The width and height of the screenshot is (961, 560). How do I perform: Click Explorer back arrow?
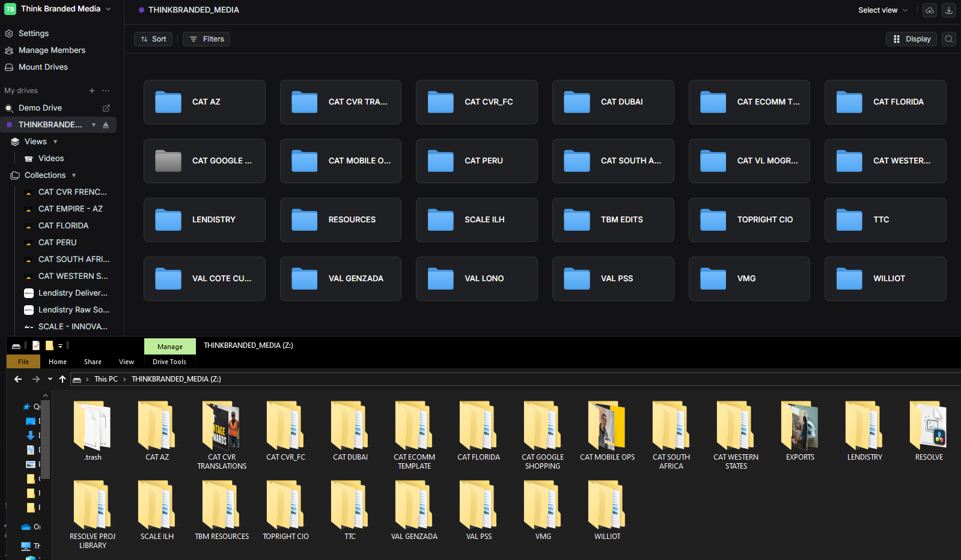(18, 379)
